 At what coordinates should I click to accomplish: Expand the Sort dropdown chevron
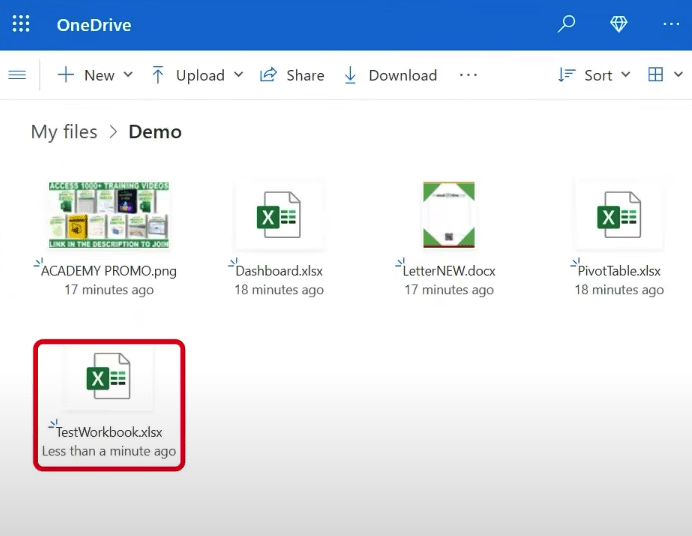tap(625, 74)
